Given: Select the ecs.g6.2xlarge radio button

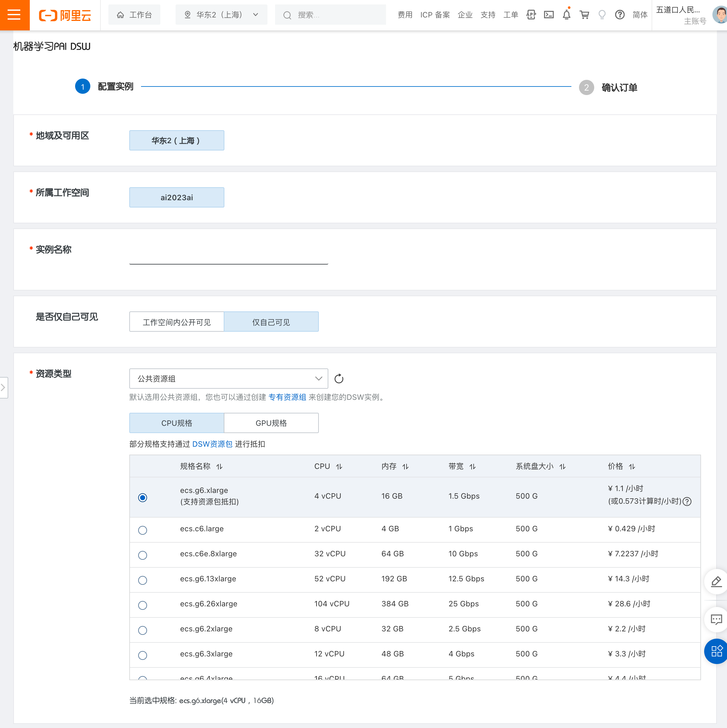Looking at the screenshot, I should click(143, 631).
